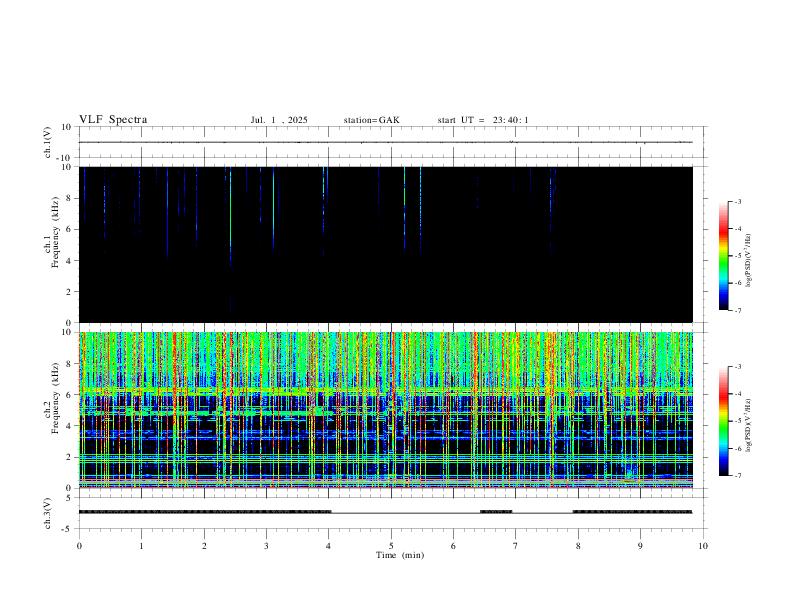Click the upper color bar's "log(PSD)" label

click(x=749, y=260)
